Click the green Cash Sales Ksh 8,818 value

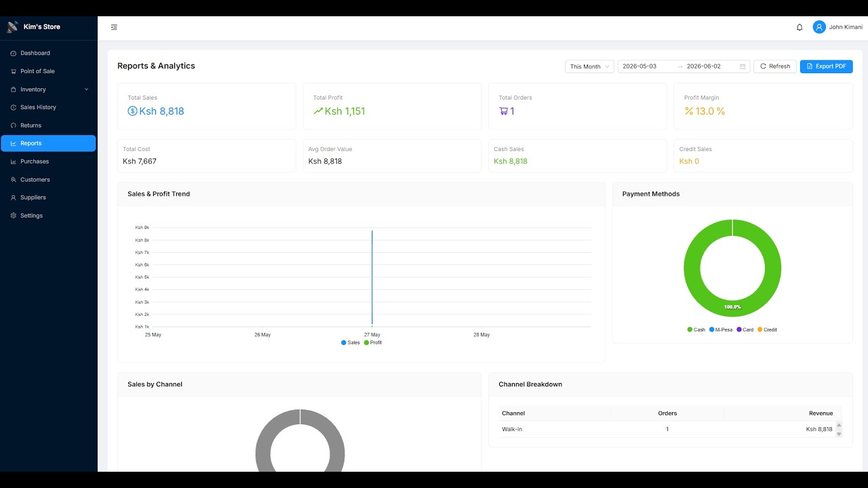tap(511, 161)
